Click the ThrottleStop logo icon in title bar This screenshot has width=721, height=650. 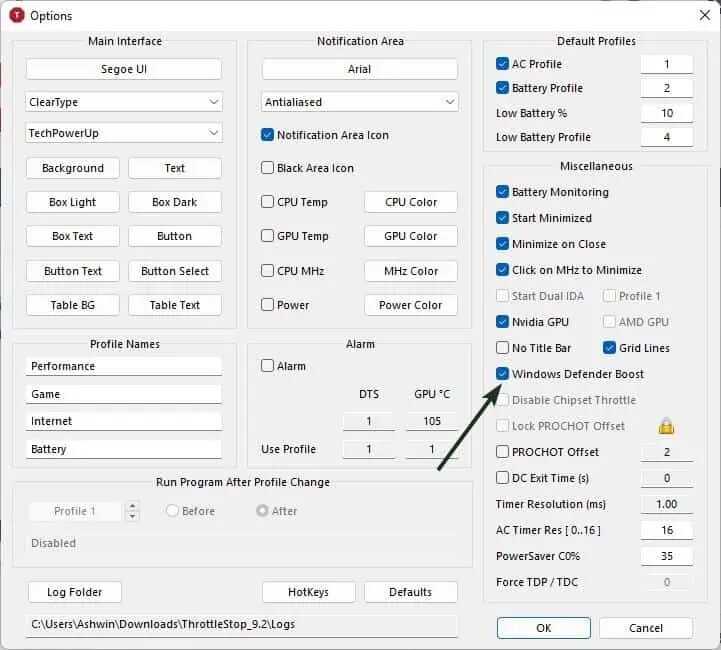coord(17,15)
